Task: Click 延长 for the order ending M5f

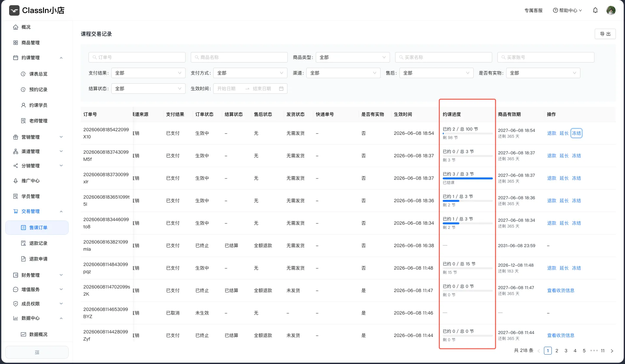Action: click(564, 156)
